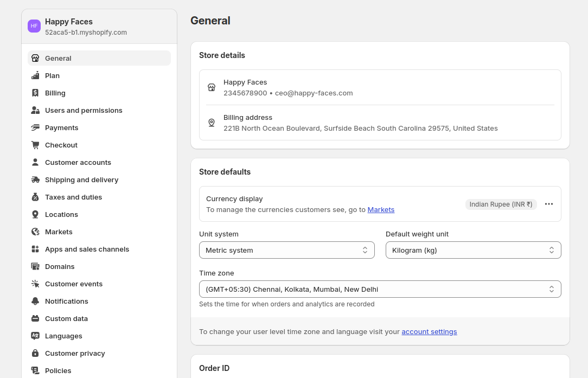
Task: Click the Markets globe icon
Action: pyautogui.click(x=35, y=232)
